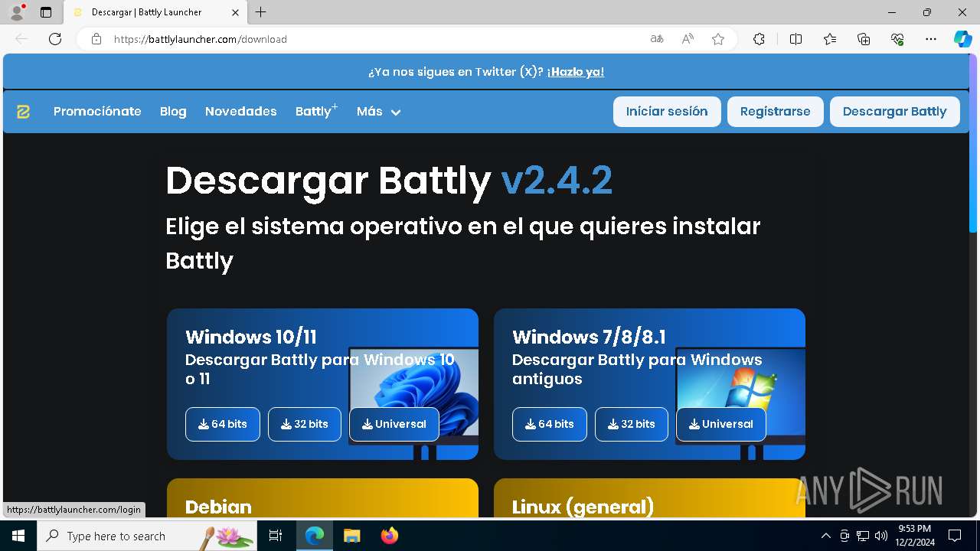Open the volume control in system tray
Image resolution: width=980 pixels, height=551 pixels.
tap(881, 536)
